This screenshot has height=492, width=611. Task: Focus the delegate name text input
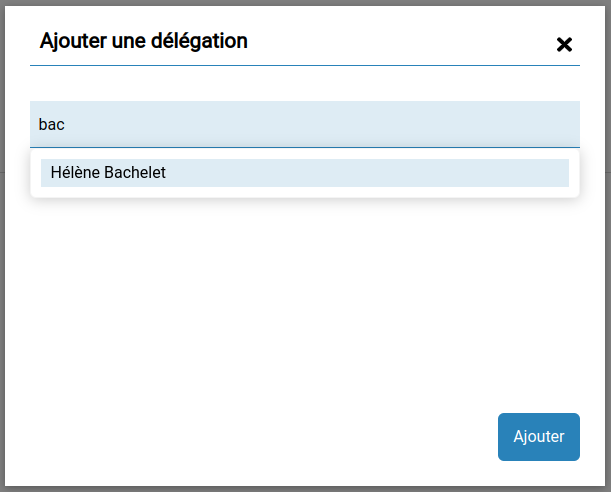click(x=305, y=125)
